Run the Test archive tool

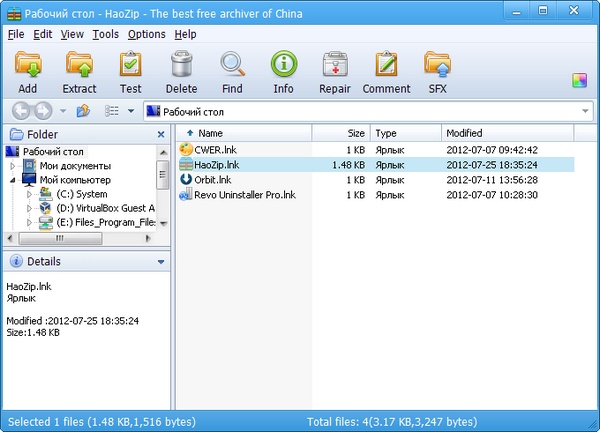click(x=130, y=66)
